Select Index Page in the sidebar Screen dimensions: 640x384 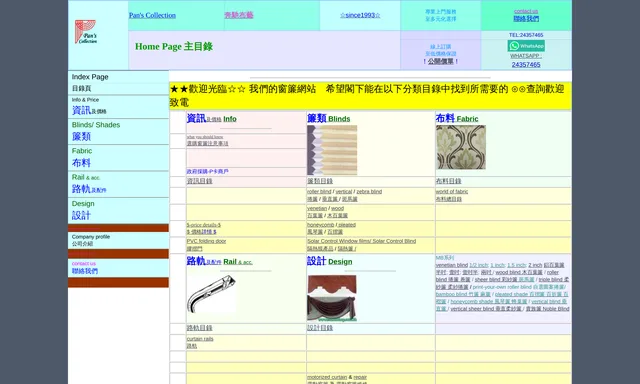(x=90, y=77)
